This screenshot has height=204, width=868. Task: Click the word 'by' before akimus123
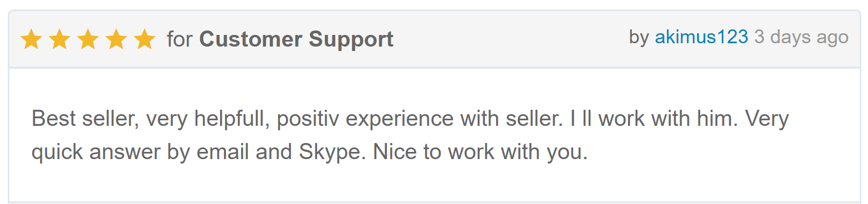[639, 38]
